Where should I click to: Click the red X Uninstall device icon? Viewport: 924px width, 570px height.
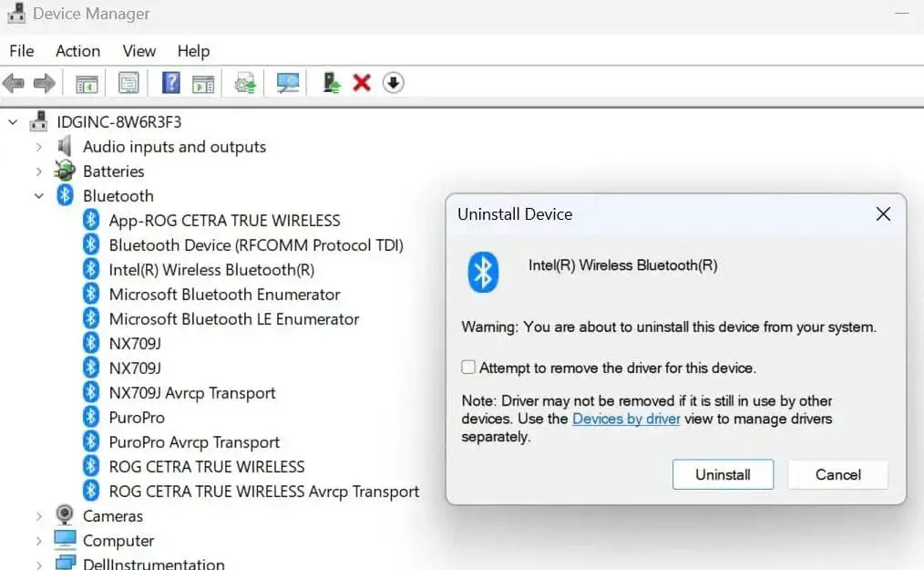pos(362,84)
